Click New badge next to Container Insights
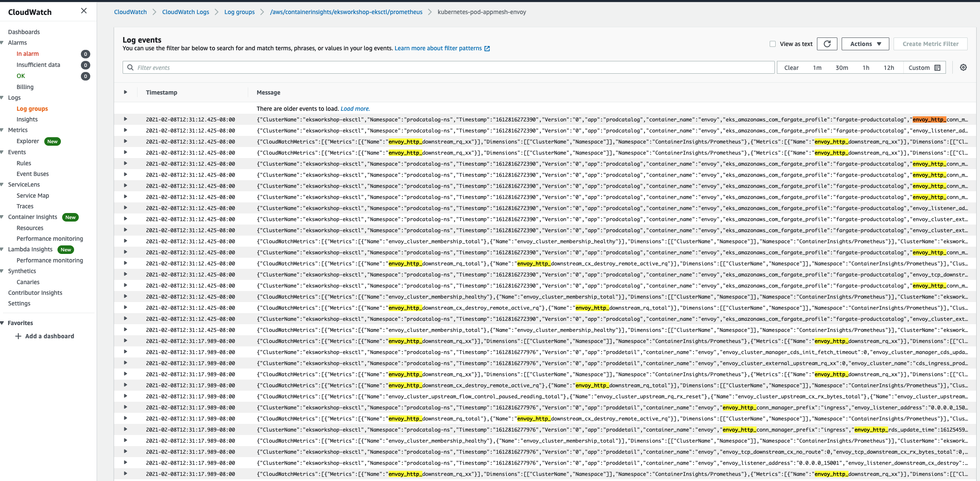The height and width of the screenshot is (481, 980). click(71, 217)
